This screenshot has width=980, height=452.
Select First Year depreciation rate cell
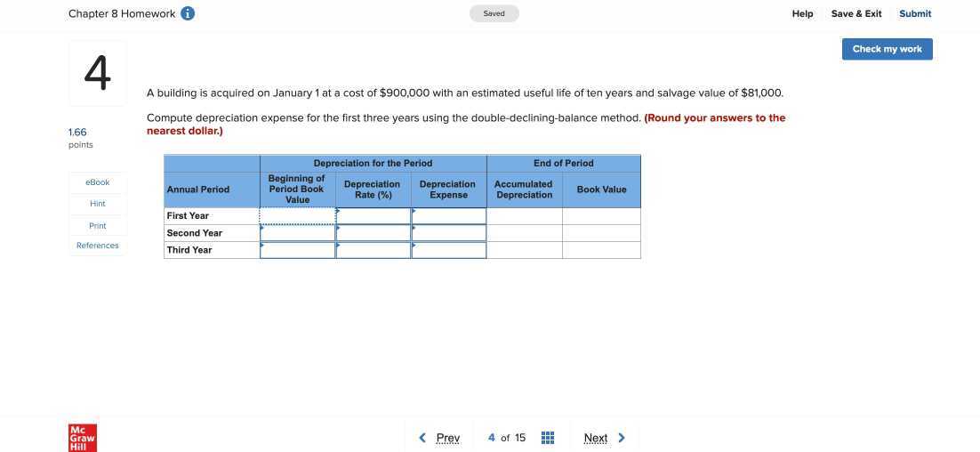[x=374, y=215]
